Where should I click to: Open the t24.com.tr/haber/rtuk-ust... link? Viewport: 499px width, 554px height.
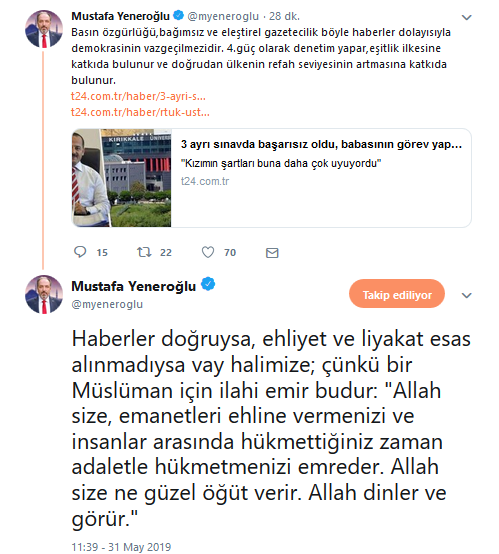(x=140, y=112)
